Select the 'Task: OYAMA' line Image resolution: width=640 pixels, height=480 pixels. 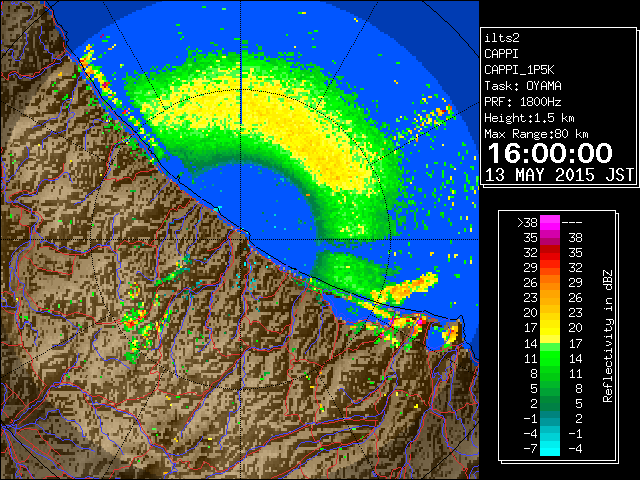click(523, 86)
